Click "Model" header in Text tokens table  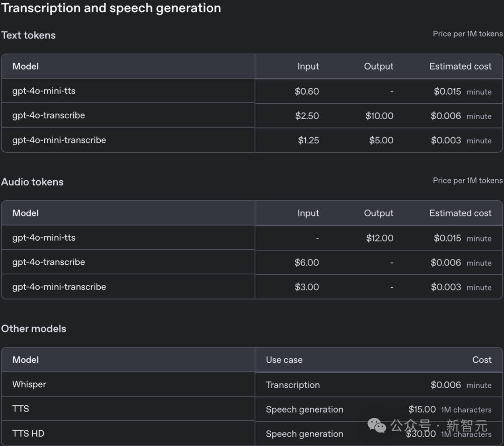click(x=25, y=66)
